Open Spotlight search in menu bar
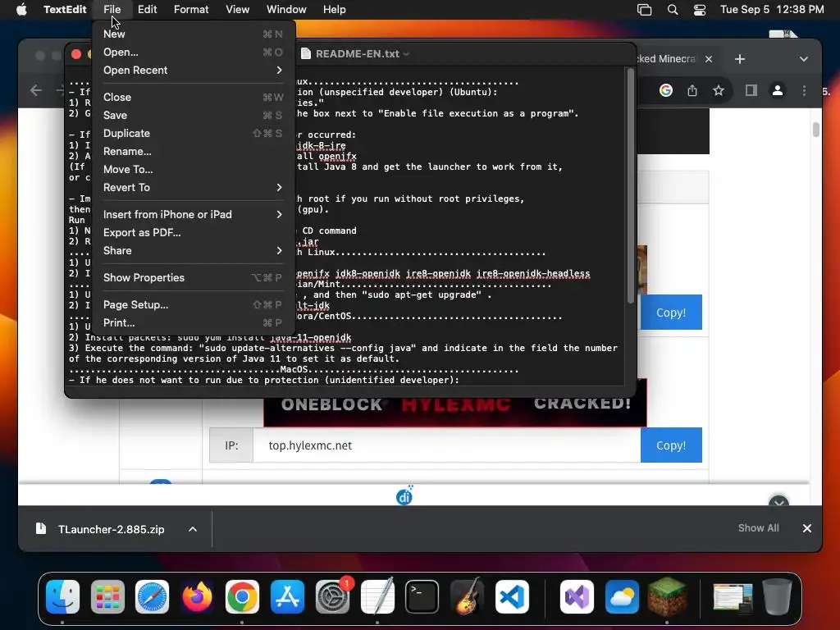 click(x=673, y=10)
